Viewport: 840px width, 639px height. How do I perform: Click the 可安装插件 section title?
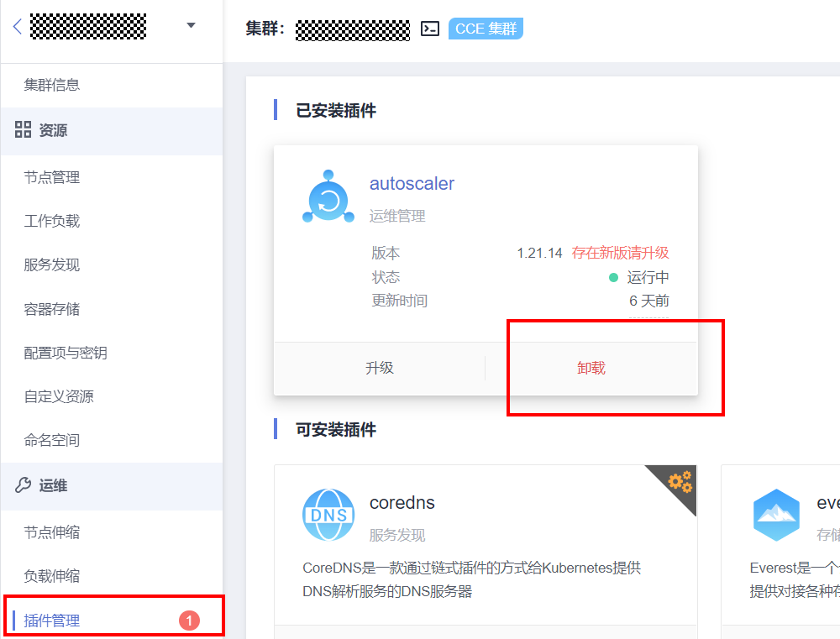(x=336, y=430)
